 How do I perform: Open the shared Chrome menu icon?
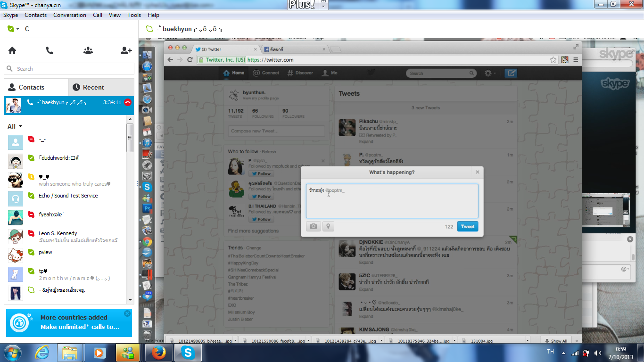(x=576, y=60)
